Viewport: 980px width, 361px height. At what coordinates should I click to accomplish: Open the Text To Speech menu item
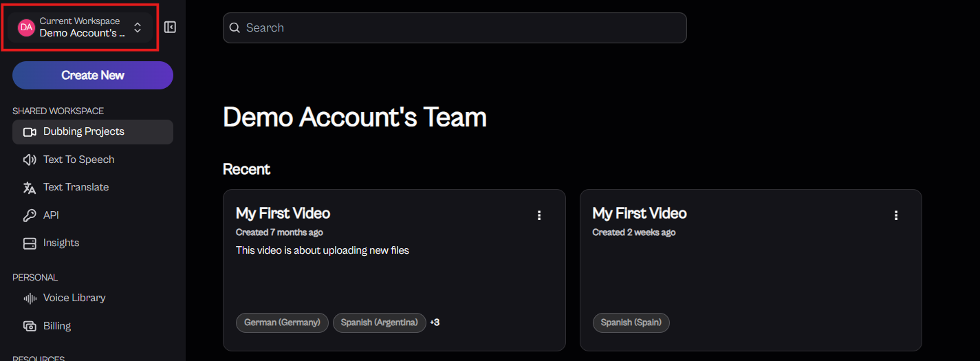78,160
